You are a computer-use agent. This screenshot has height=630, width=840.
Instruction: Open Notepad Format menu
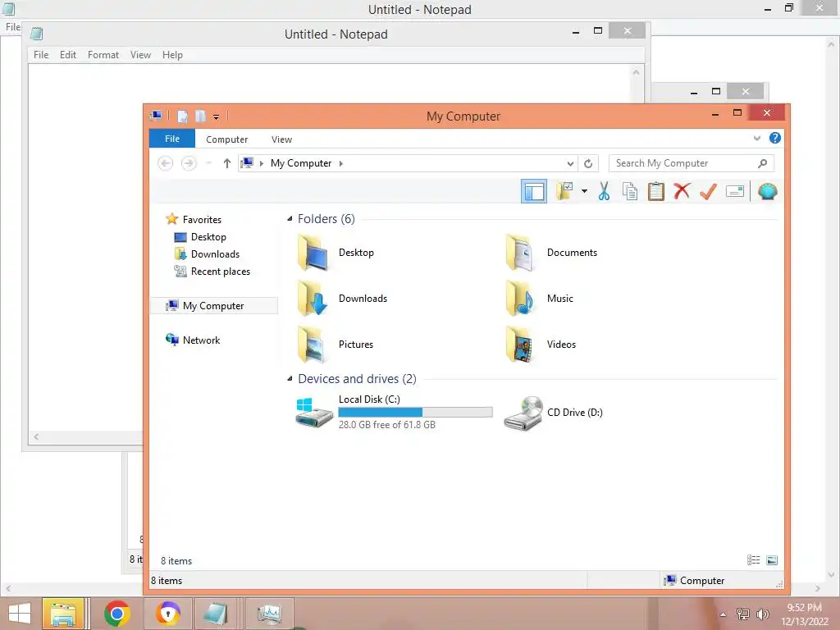pyautogui.click(x=103, y=55)
